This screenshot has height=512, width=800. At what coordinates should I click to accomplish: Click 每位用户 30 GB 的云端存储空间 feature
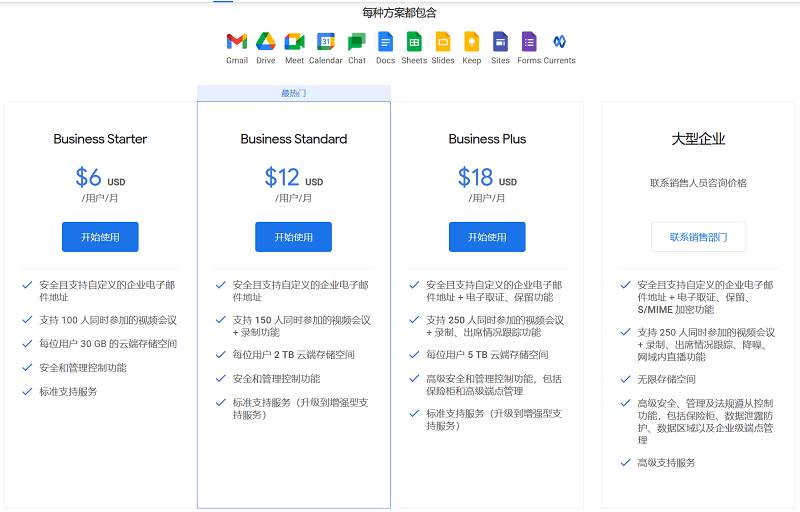point(108,344)
